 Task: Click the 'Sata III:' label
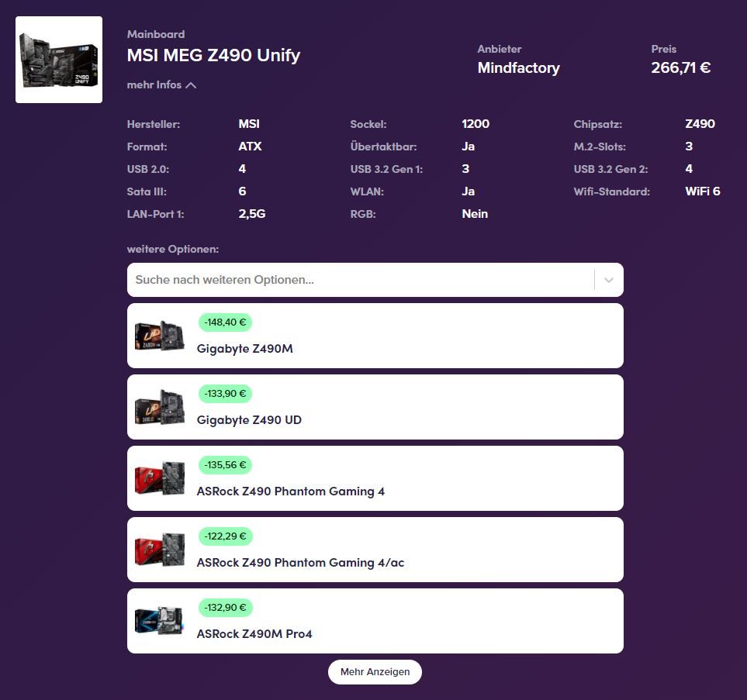[147, 191]
